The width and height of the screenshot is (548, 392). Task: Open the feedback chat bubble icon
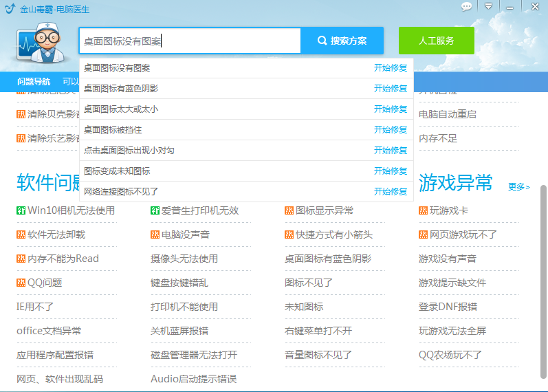coord(466,7)
